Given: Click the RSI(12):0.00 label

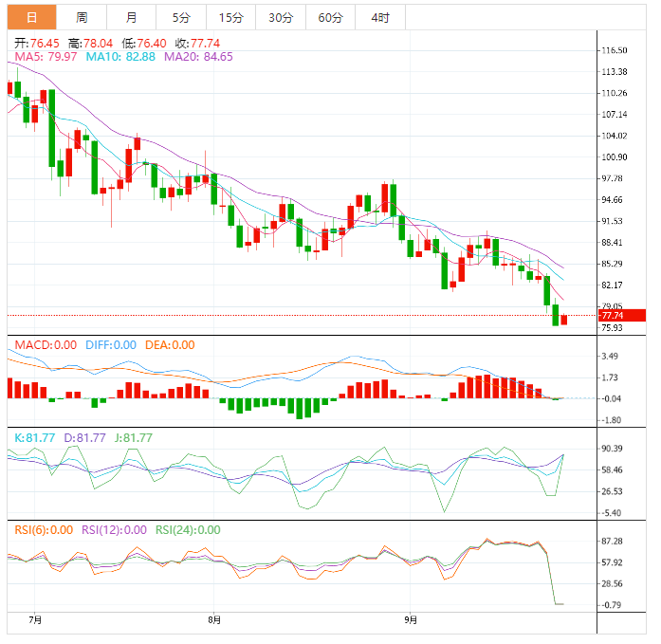Looking at the screenshot, I should point(114,529).
